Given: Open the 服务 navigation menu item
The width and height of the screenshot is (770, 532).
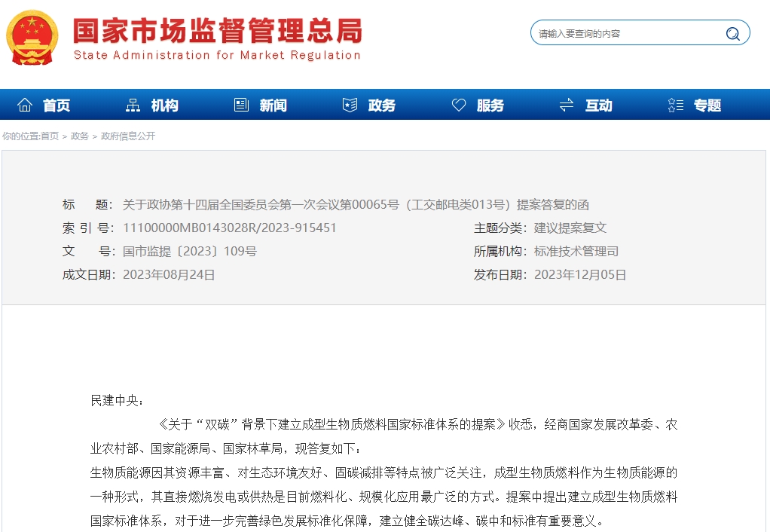Looking at the screenshot, I should click(490, 105).
